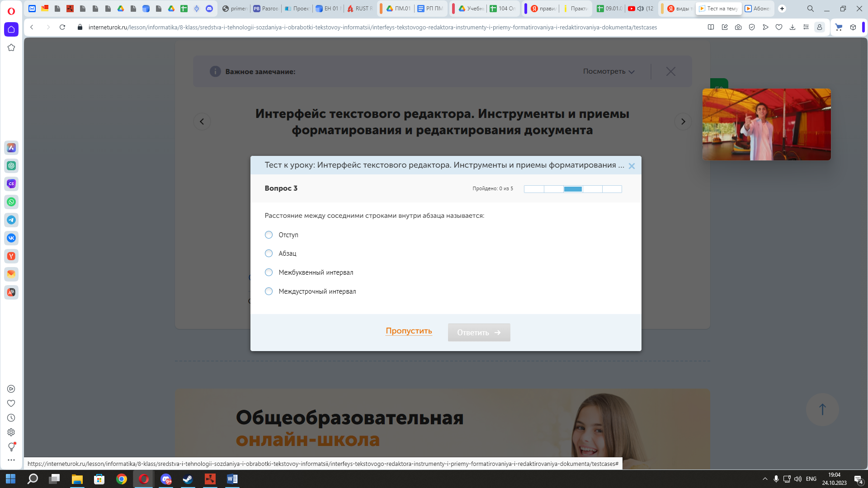Close the test dialog window

[x=632, y=166]
